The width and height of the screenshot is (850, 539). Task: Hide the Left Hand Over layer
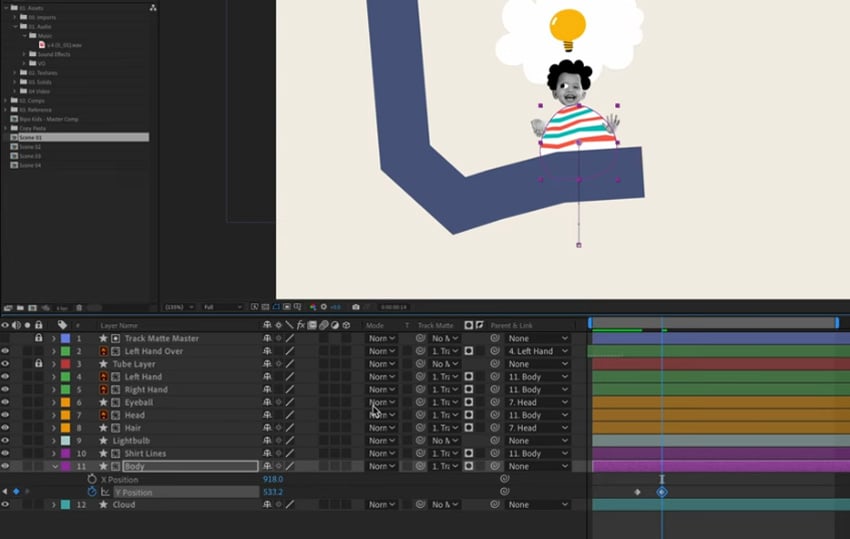pos(5,351)
